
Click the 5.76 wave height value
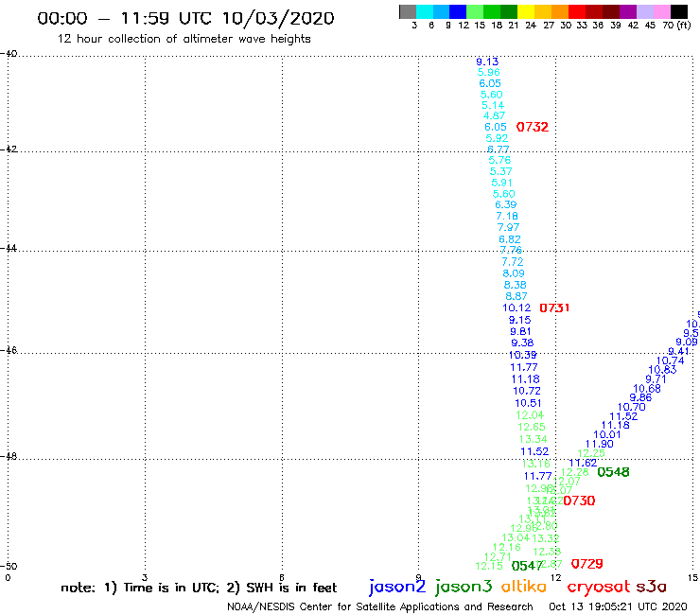499,160
